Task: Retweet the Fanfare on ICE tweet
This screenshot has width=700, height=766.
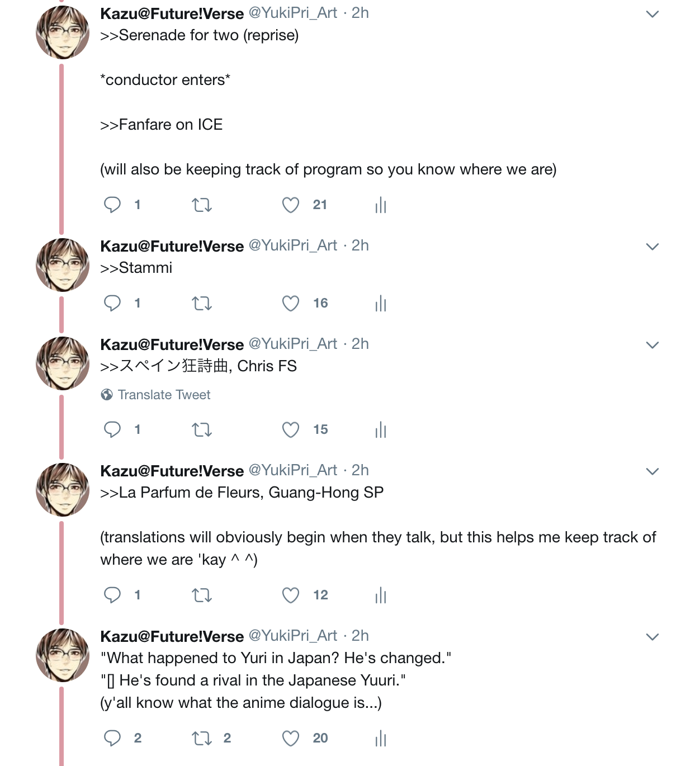Action: point(202,205)
